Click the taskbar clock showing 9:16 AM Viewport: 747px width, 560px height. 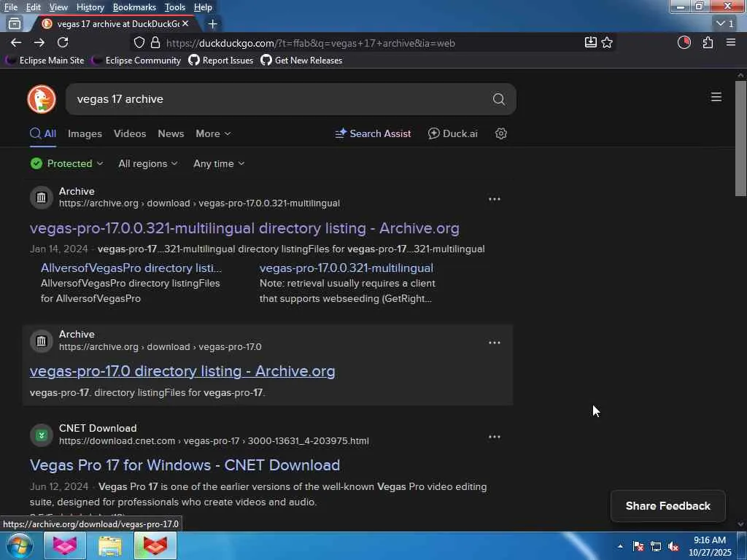pos(710,546)
